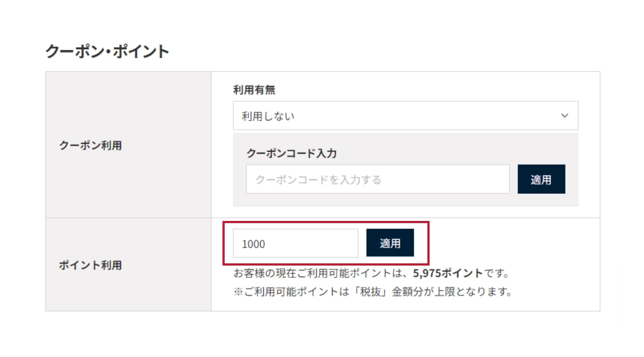Click the 「税抜」 word in the note
Viewport: 644px width, 357px height.
[x=370, y=292]
